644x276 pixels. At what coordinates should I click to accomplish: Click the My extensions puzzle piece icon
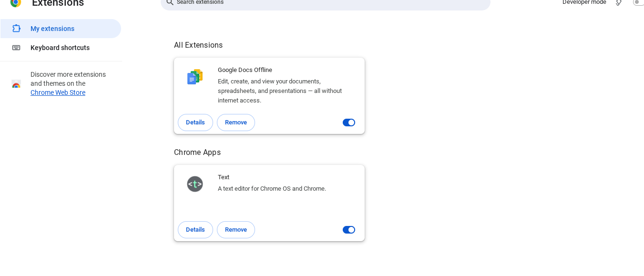click(16, 29)
